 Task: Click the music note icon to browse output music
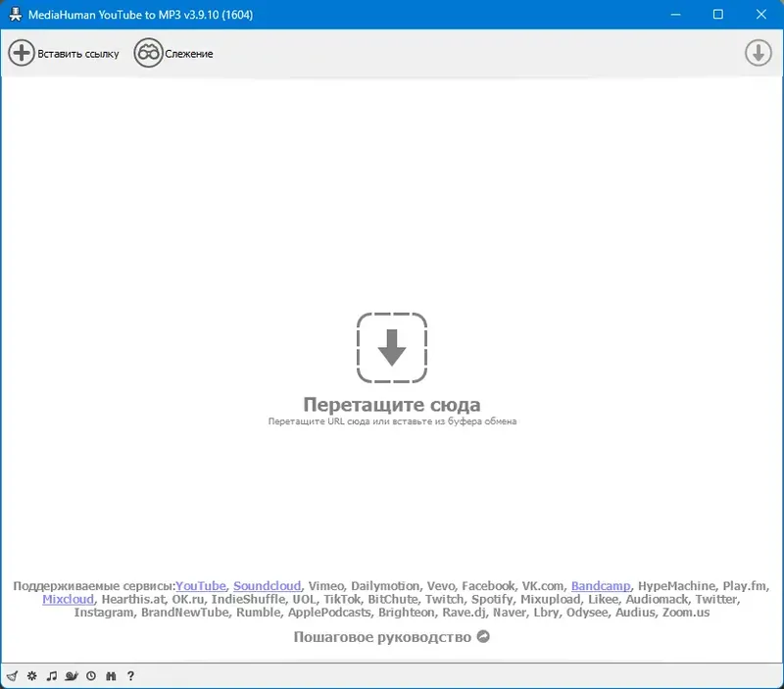(52, 675)
